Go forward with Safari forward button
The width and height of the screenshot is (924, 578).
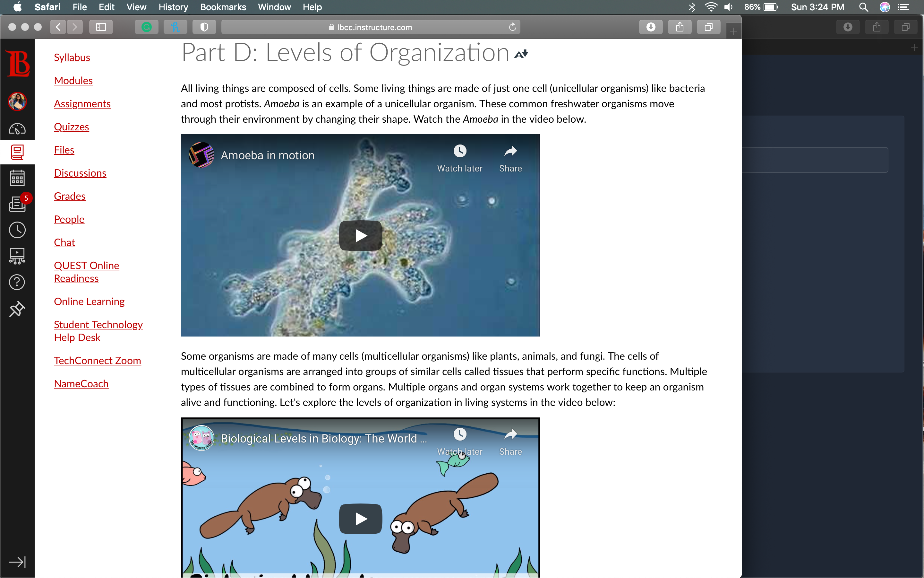click(75, 27)
